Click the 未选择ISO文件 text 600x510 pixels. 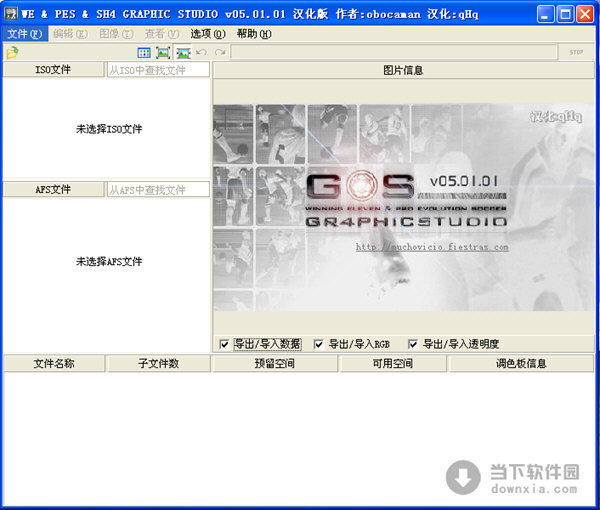(109, 129)
